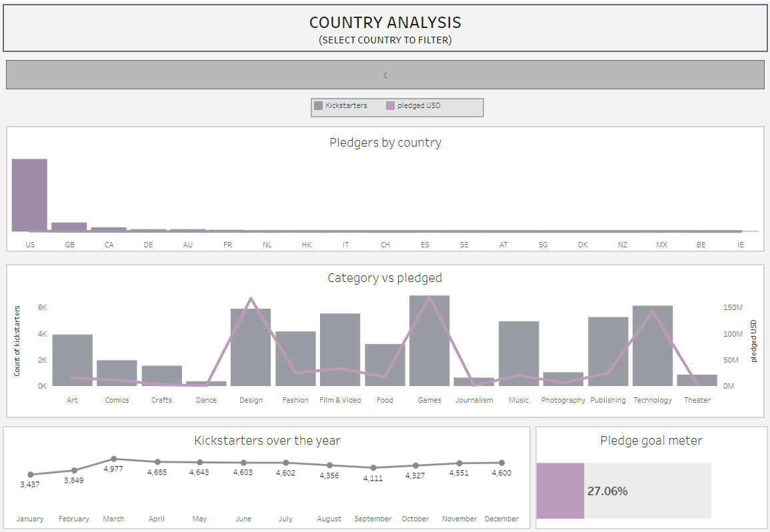Click the pledged USD purple legend swatch
The image size is (770, 532).
391,106
